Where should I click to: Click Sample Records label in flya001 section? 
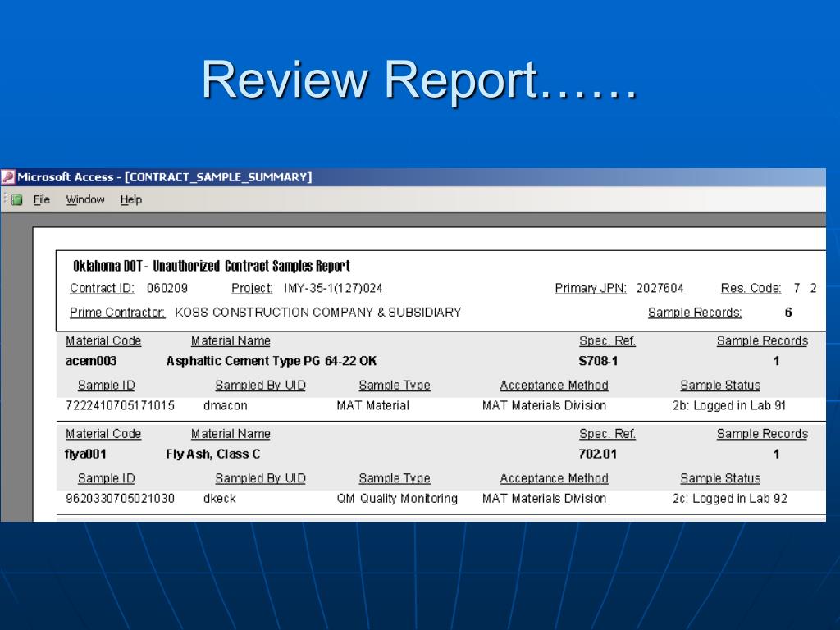762,434
